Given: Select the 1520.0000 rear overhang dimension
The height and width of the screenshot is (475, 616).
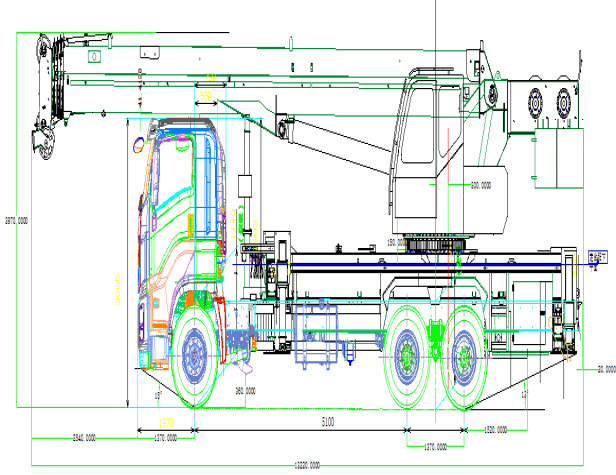Looking at the screenshot, I should click(496, 430).
